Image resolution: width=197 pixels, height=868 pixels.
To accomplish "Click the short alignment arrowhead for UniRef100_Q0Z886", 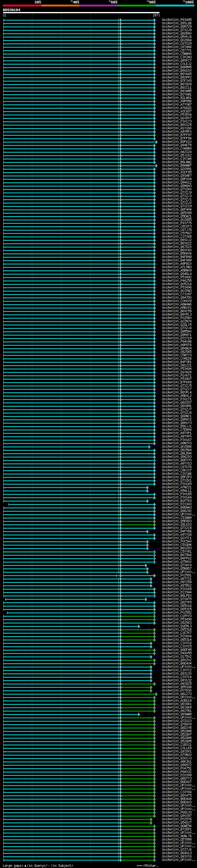I will [x=150, y=447].
